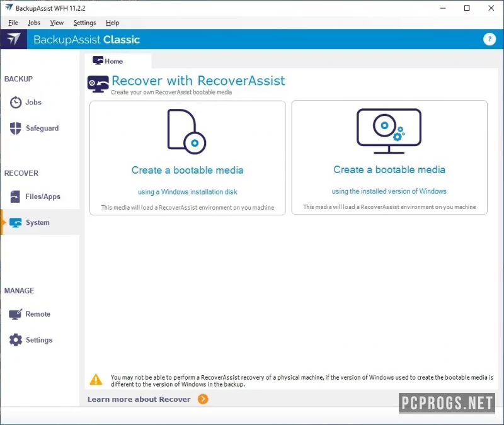Image resolution: width=504 pixels, height=425 pixels.
Task: Click the help question mark icon
Action: click(x=490, y=39)
